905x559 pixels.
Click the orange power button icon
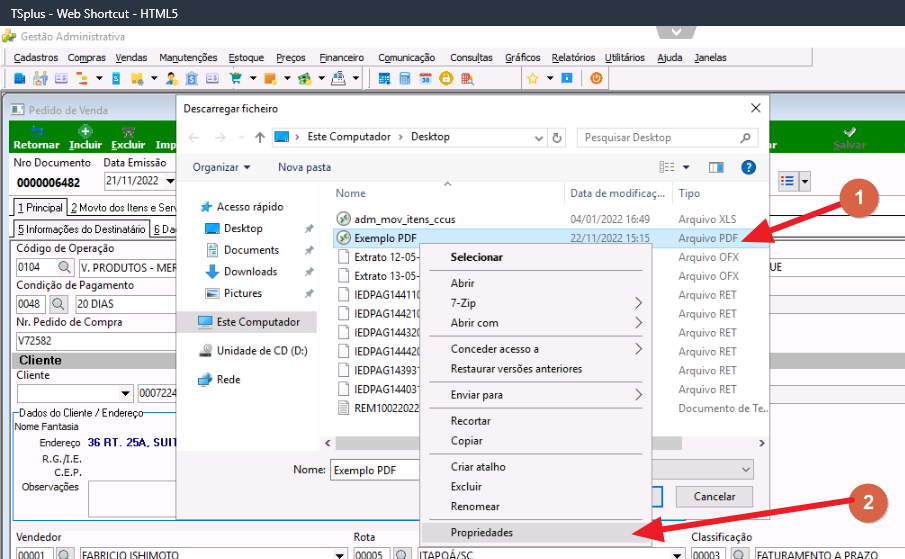(596, 78)
